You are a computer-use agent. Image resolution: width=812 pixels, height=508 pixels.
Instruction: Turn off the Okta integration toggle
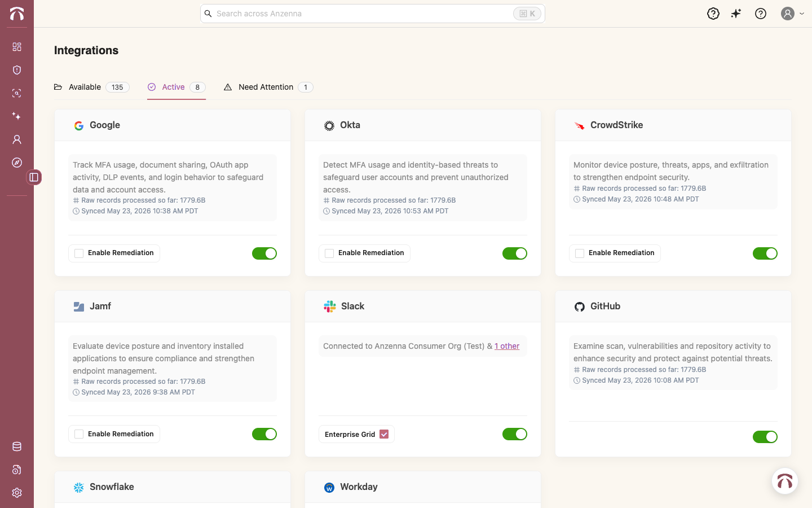tap(515, 253)
